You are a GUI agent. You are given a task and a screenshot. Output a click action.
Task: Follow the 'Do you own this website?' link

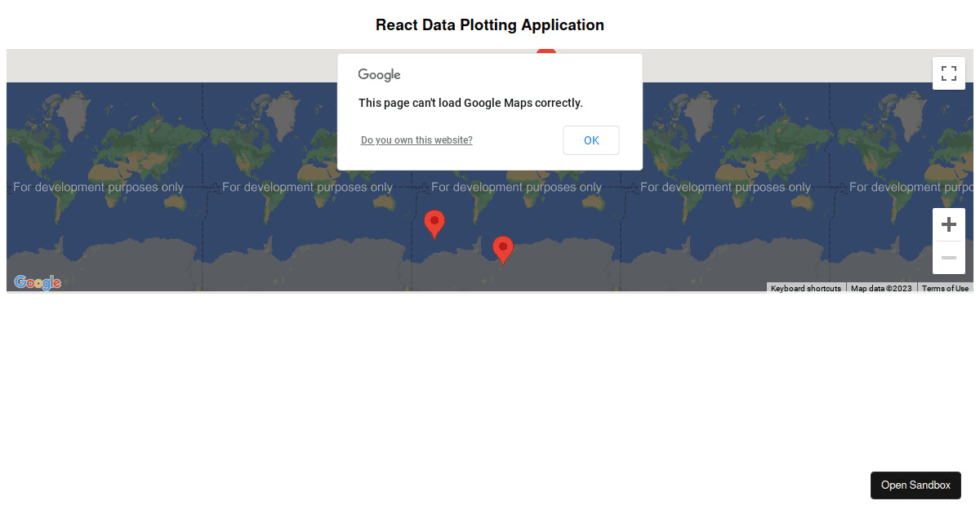[x=416, y=140]
